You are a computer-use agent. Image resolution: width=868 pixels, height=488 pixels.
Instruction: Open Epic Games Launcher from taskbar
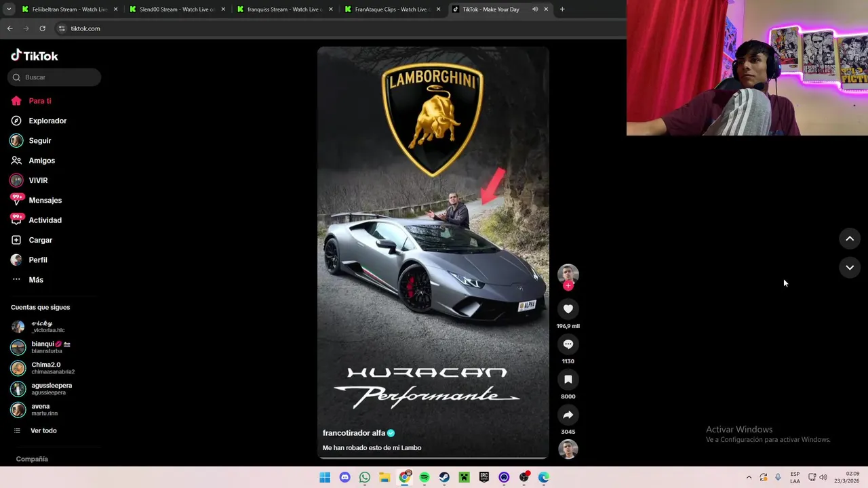(484, 477)
